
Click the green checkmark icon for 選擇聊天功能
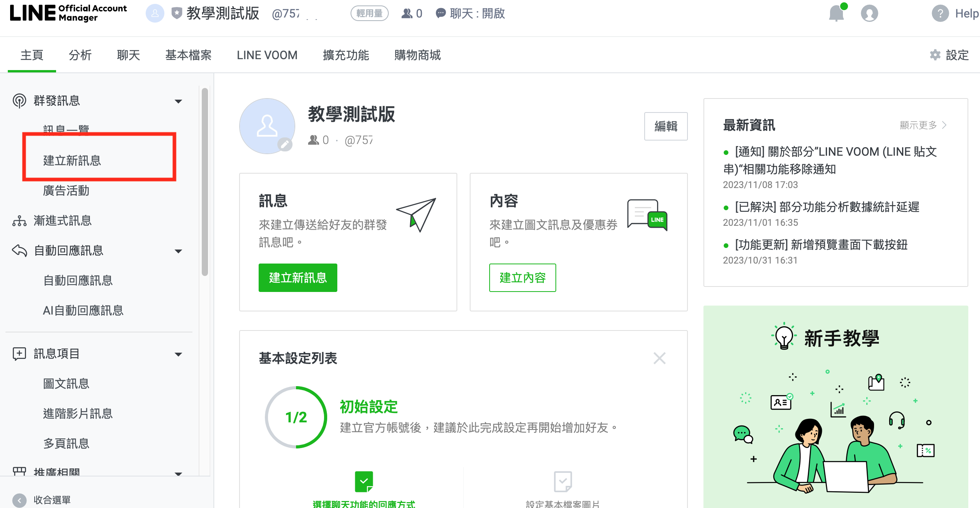[x=364, y=482]
